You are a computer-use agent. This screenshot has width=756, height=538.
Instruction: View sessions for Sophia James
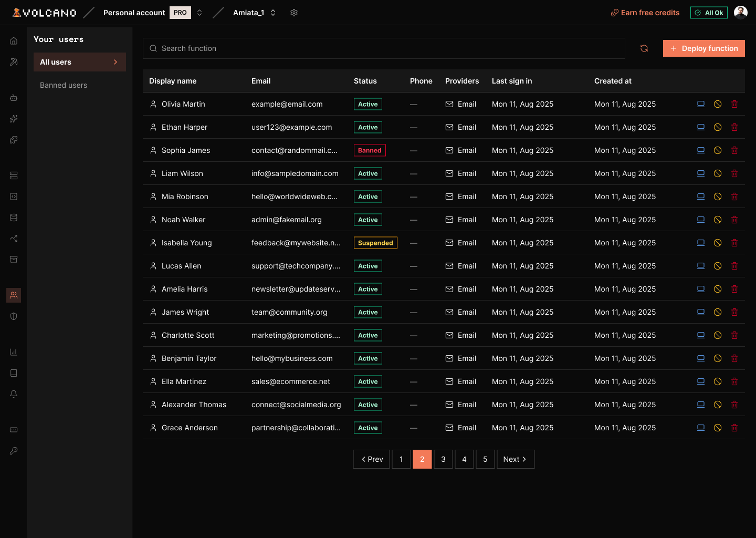(701, 150)
